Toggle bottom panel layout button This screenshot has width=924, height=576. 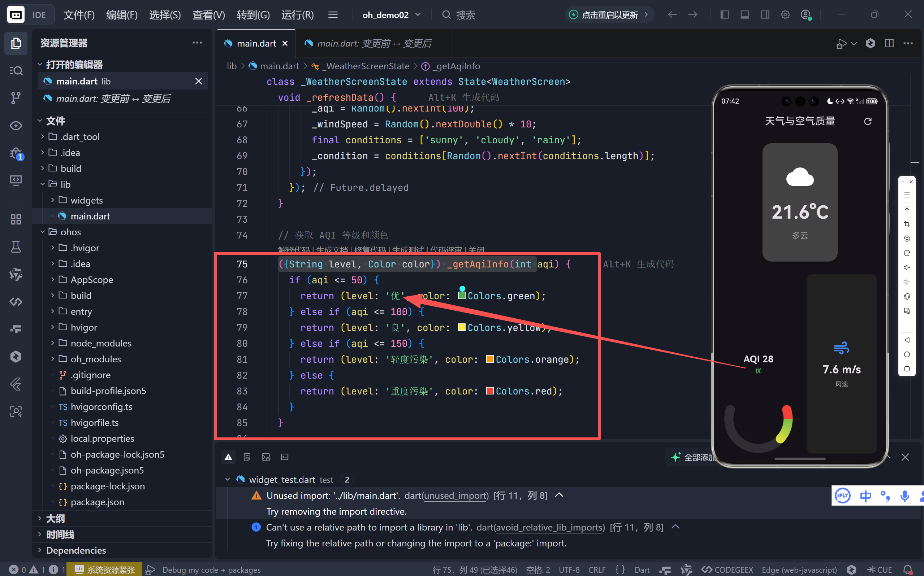(x=744, y=15)
